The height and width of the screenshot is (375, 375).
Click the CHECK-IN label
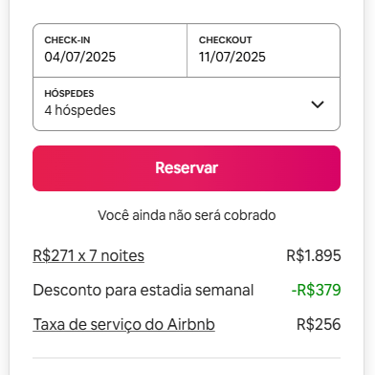pyautogui.click(x=67, y=40)
